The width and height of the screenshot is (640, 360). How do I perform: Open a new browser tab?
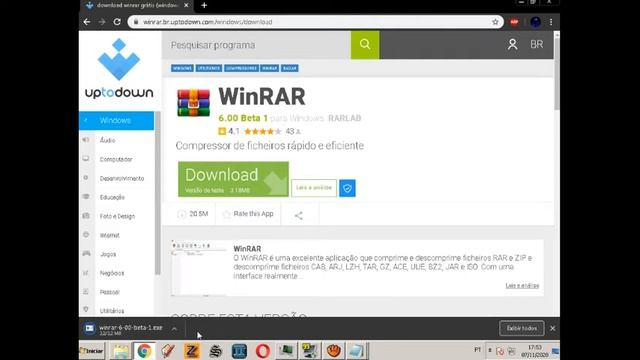[204, 5]
